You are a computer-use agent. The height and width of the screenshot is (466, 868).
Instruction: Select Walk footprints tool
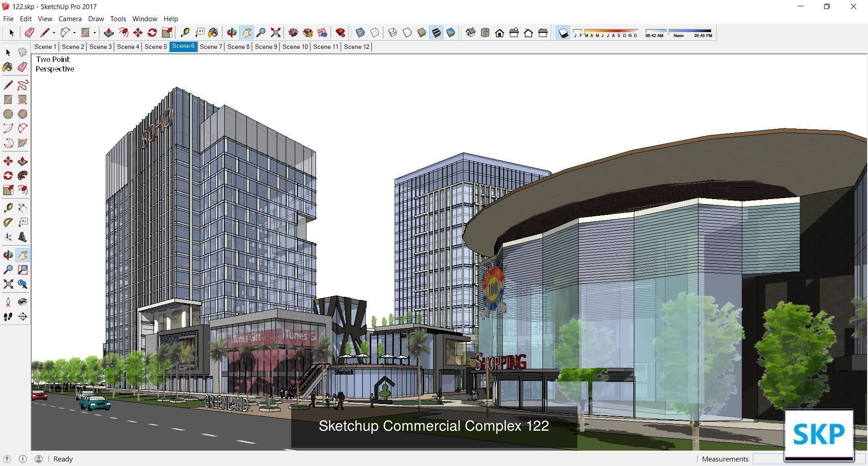(8, 317)
